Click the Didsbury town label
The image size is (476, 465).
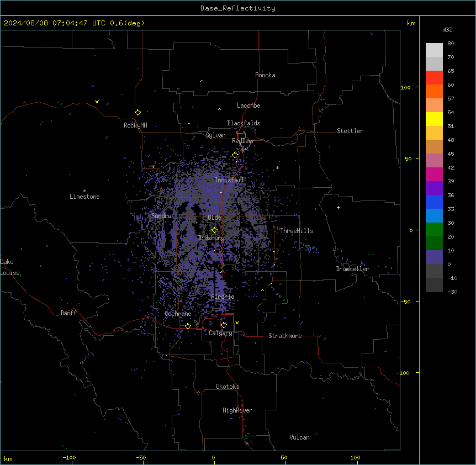pyautogui.click(x=211, y=238)
